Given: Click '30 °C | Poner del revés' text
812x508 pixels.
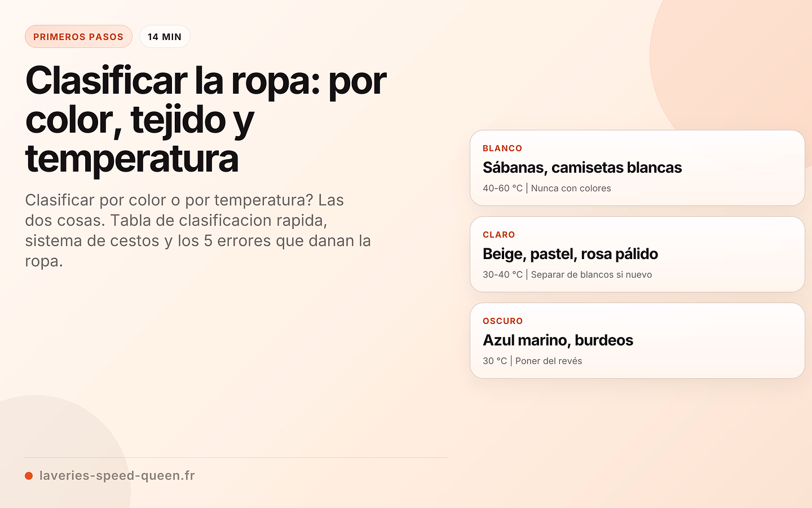Looking at the screenshot, I should (x=532, y=361).
